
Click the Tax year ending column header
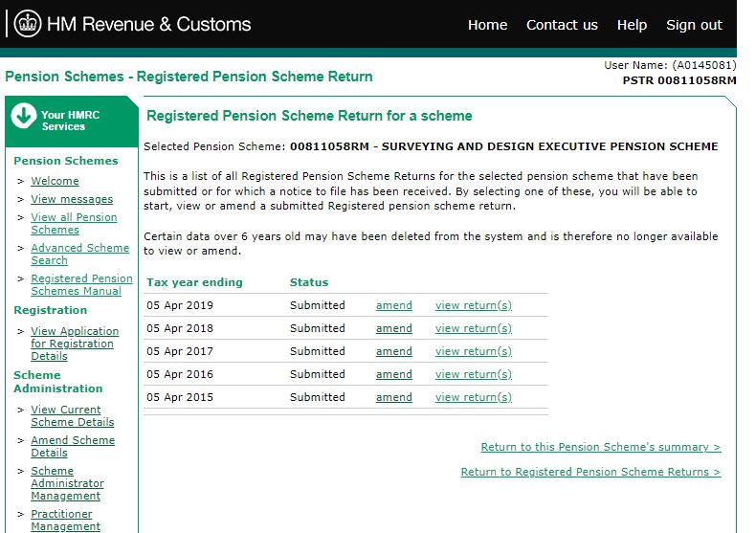(194, 282)
